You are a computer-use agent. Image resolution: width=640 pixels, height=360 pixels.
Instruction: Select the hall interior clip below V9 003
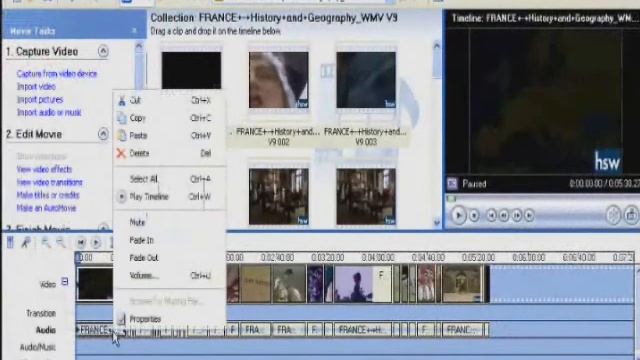[x=366, y=197]
